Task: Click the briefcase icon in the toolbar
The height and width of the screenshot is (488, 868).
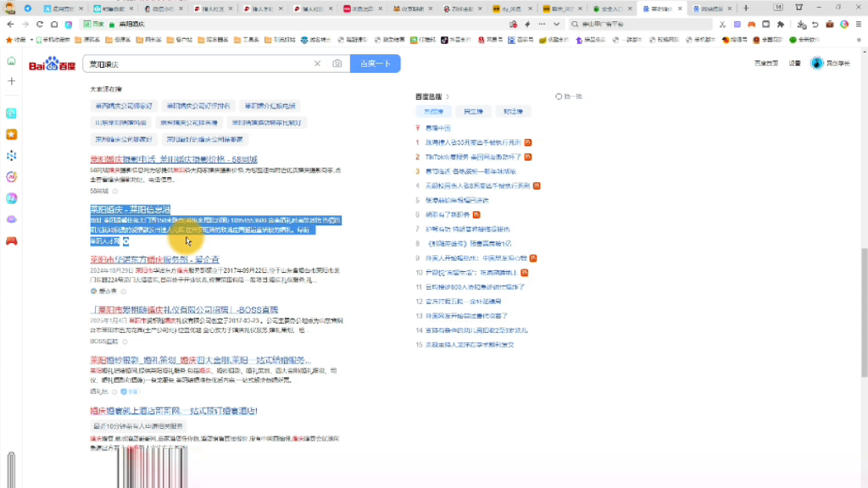Action: pos(829,24)
